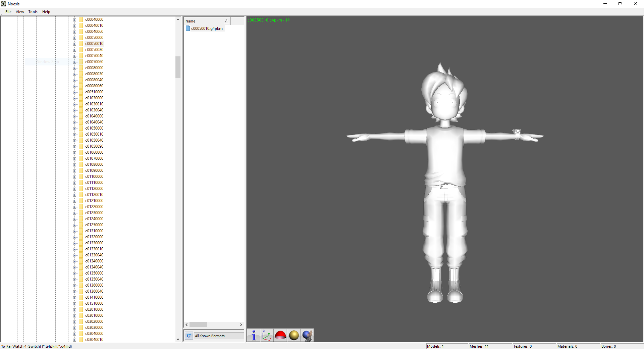Screen dimensions: 644x349
Task: Click the file list scroll-right arrow
Action: point(241,325)
